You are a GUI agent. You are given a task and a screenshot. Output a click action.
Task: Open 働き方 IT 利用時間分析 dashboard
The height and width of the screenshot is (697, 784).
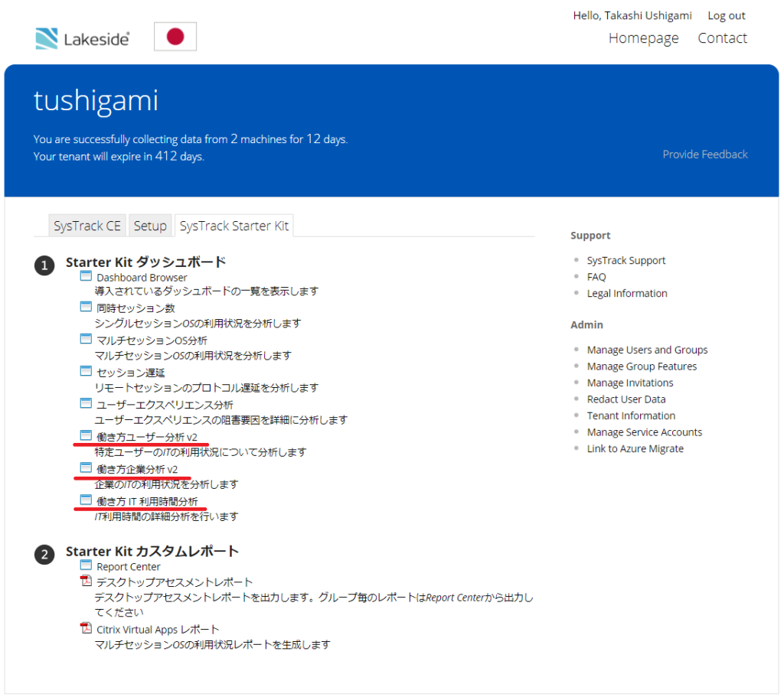click(x=147, y=501)
